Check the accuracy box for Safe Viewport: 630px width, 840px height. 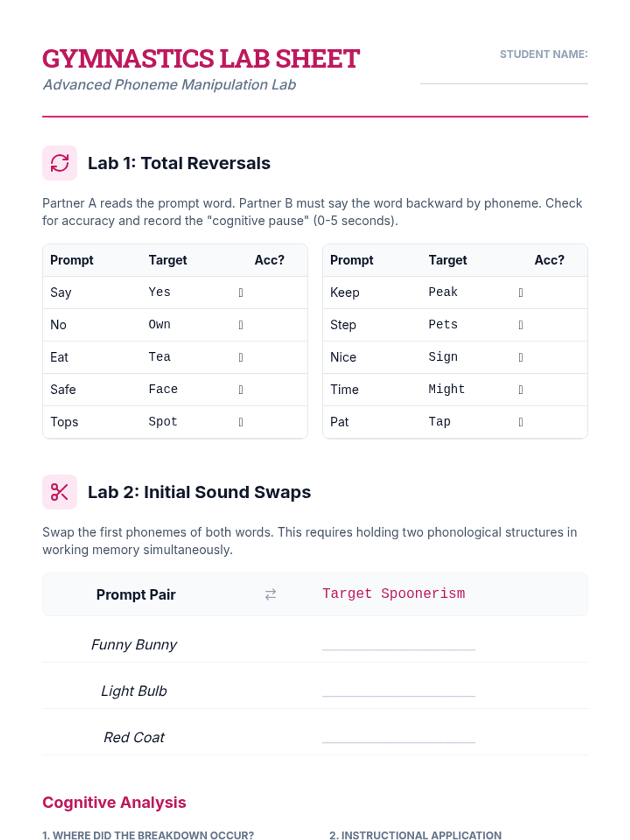(241, 390)
